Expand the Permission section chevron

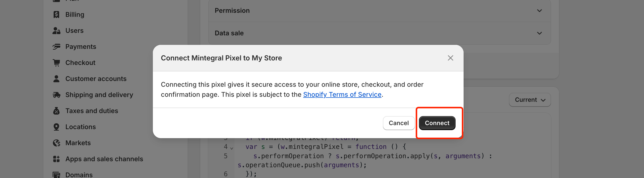pos(540,11)
